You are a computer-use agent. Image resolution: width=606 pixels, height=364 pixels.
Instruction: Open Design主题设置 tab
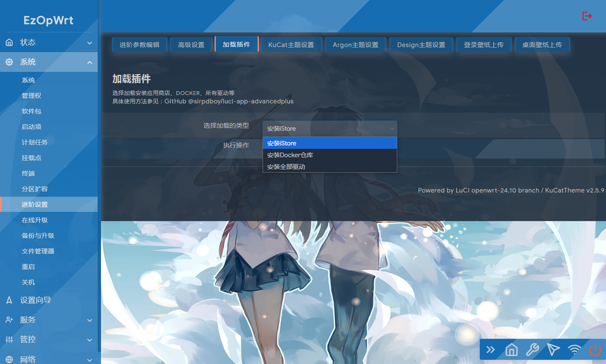pyautogui.click(x=421, y=45)
